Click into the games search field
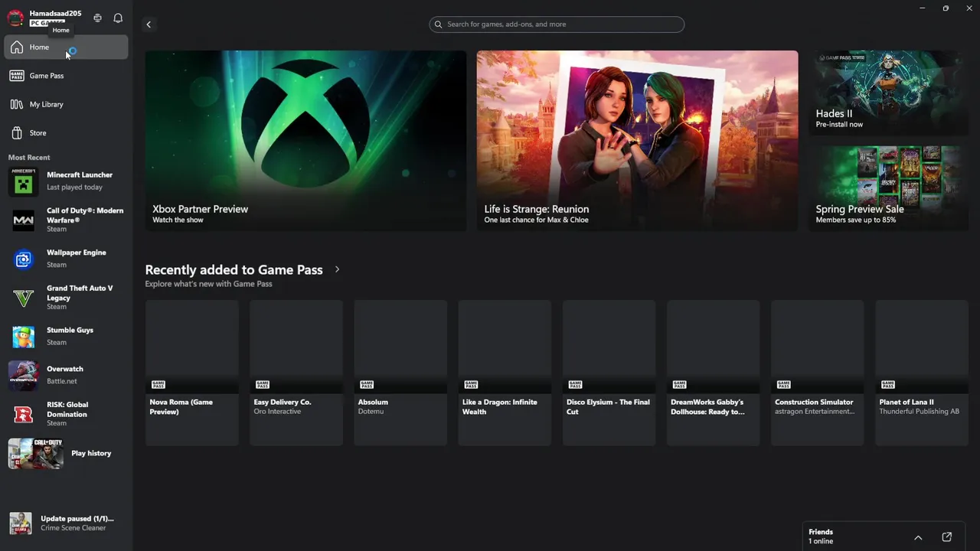 (x=557, y=24)
